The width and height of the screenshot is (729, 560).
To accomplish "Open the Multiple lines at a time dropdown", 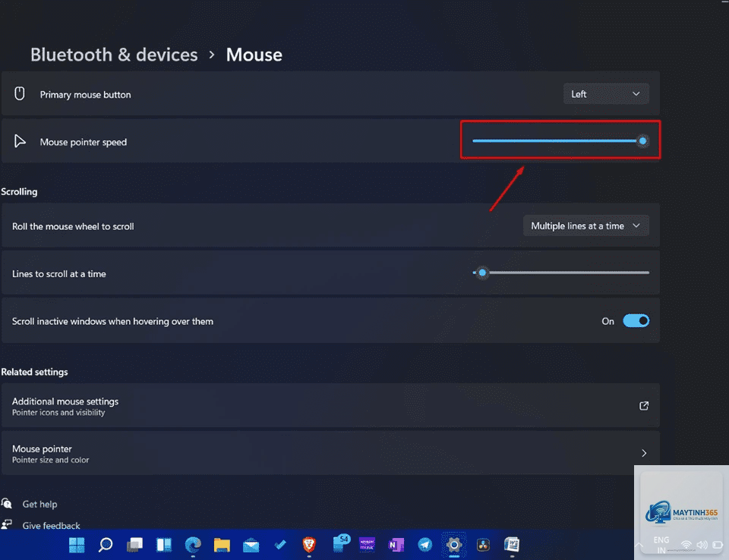I will tap(585, 226).
